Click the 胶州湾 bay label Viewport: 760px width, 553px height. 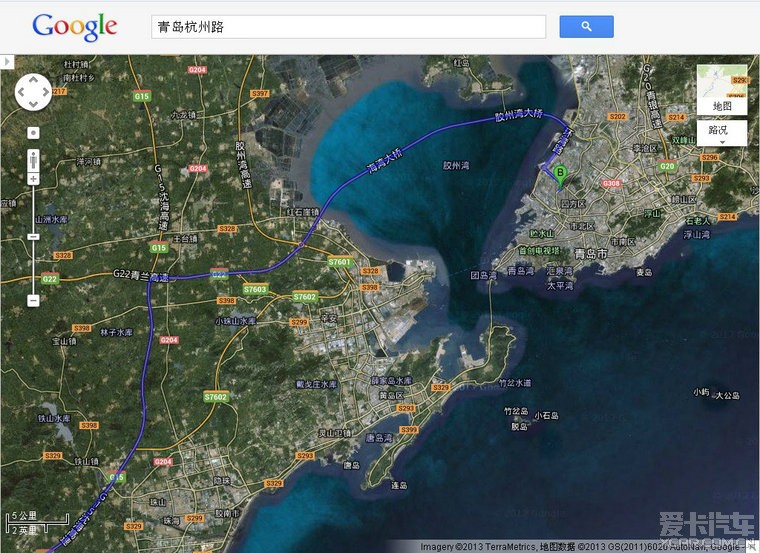tap(456, 165)
